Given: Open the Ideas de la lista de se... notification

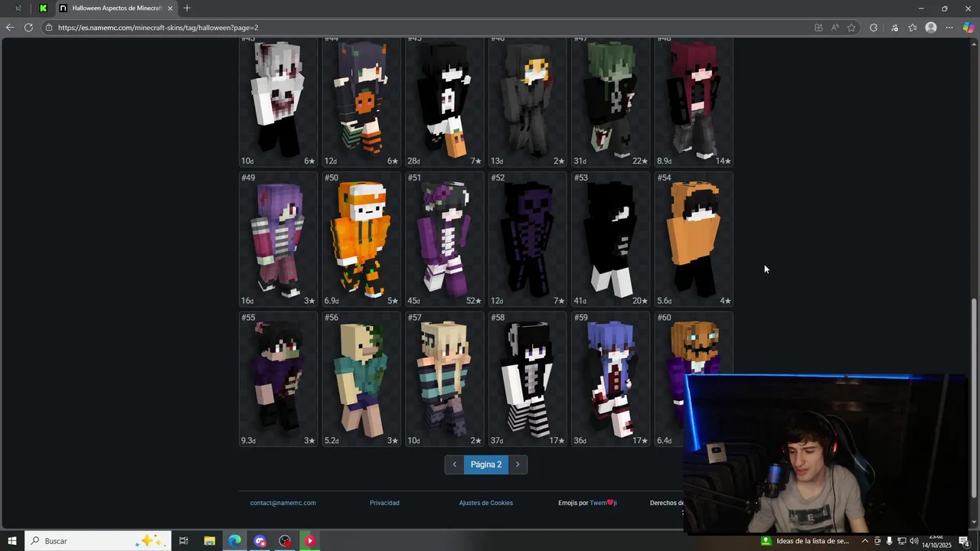Looking at the screenshot, I should point(805,541).
